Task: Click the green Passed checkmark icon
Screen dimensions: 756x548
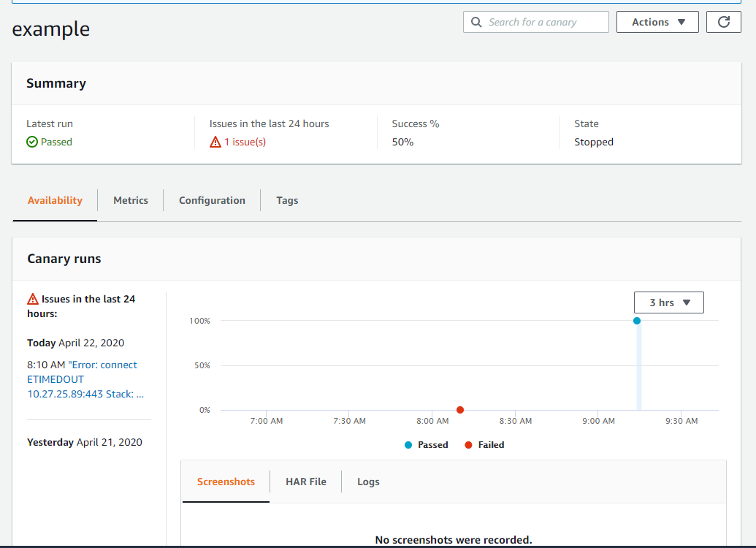Action: (32, 142)
